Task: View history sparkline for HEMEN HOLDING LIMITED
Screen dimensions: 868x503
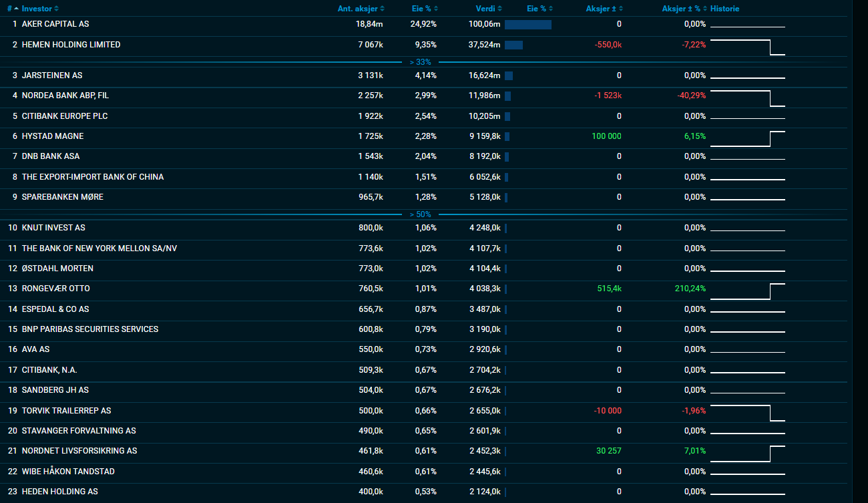Action: pos(748,47)
